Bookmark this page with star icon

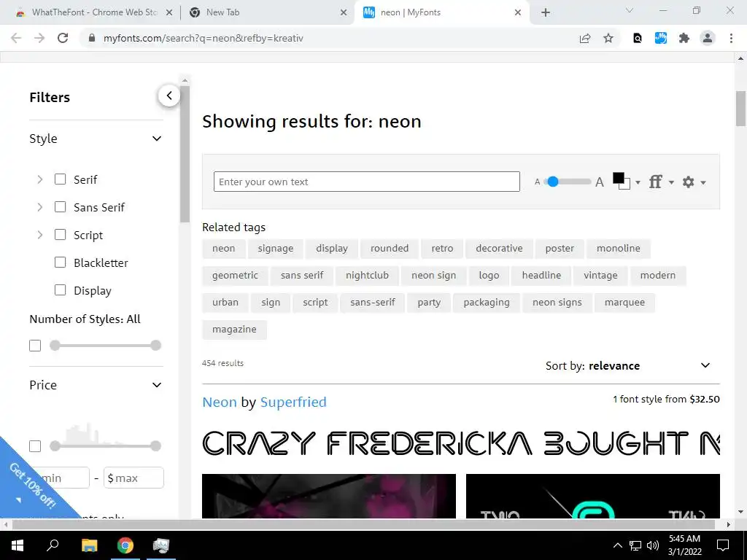click(x=608, y=38)
